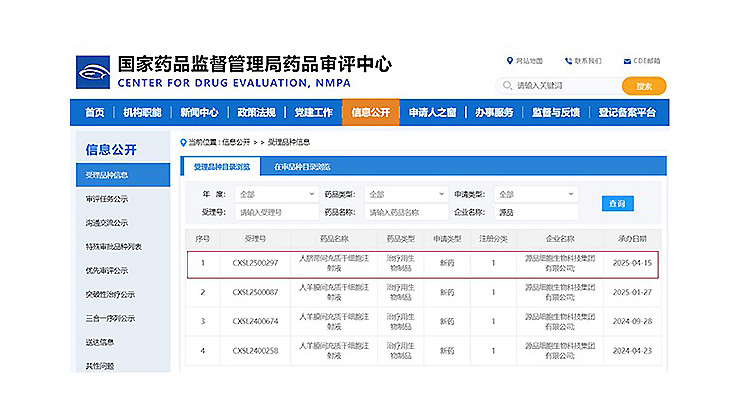The width and height of the screenshot is (740, 417).
Task: Switch to the 受理品种目录浏览 tab
Action: (221, 167)
